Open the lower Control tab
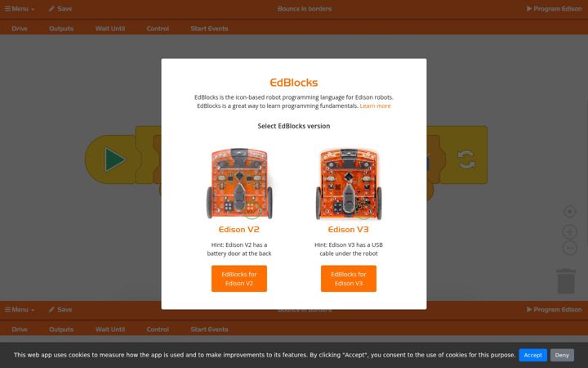The image size is (588, 368). point(158,330)
